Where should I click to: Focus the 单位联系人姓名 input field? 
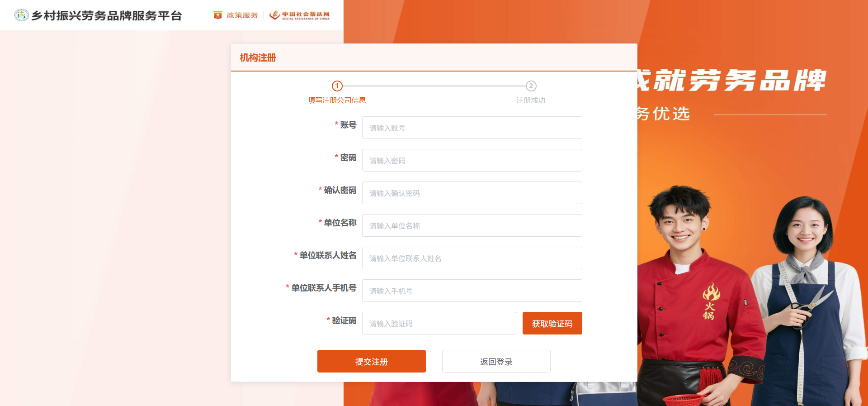[472, 258]
